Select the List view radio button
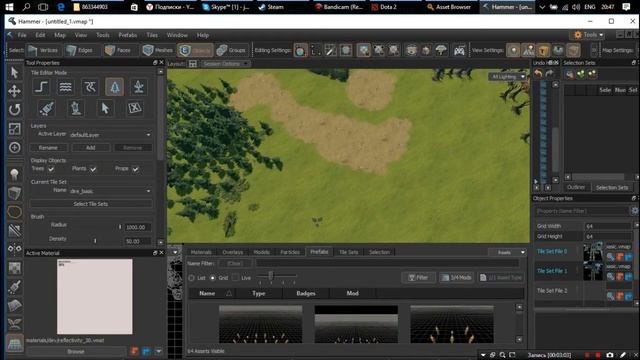Screen dimensions: 640x360 point(191,278)
